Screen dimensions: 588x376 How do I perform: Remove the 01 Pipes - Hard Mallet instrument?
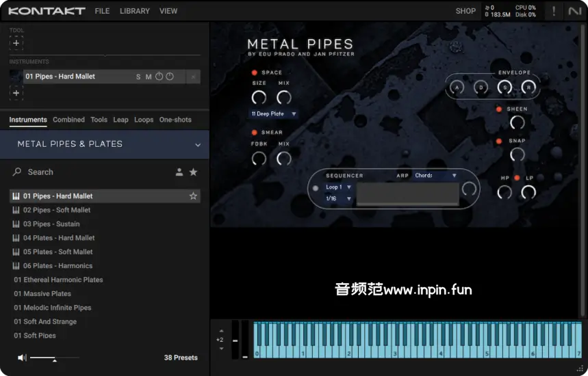tap(193, 77)
